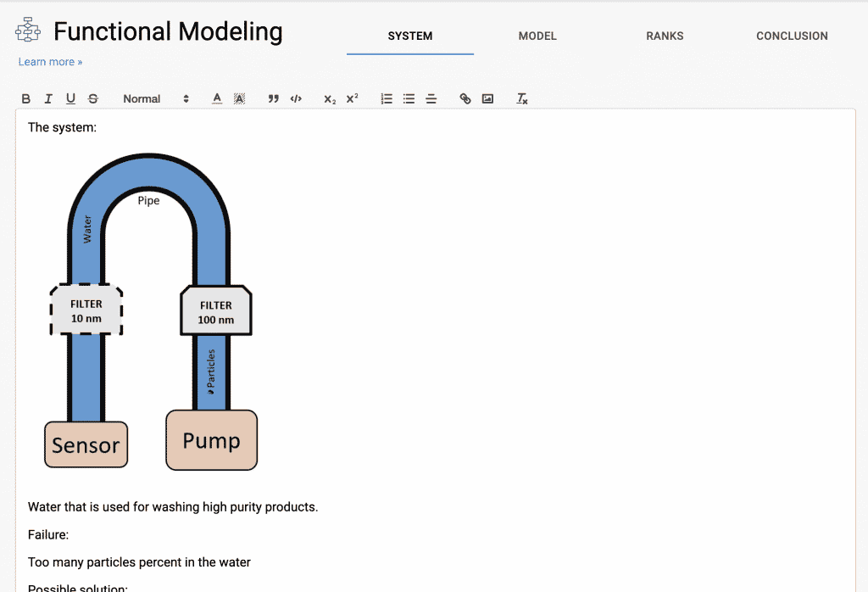Apply strikethrough to text
Viewport: 868px width, 592px height.
click(x=92, y=98)
